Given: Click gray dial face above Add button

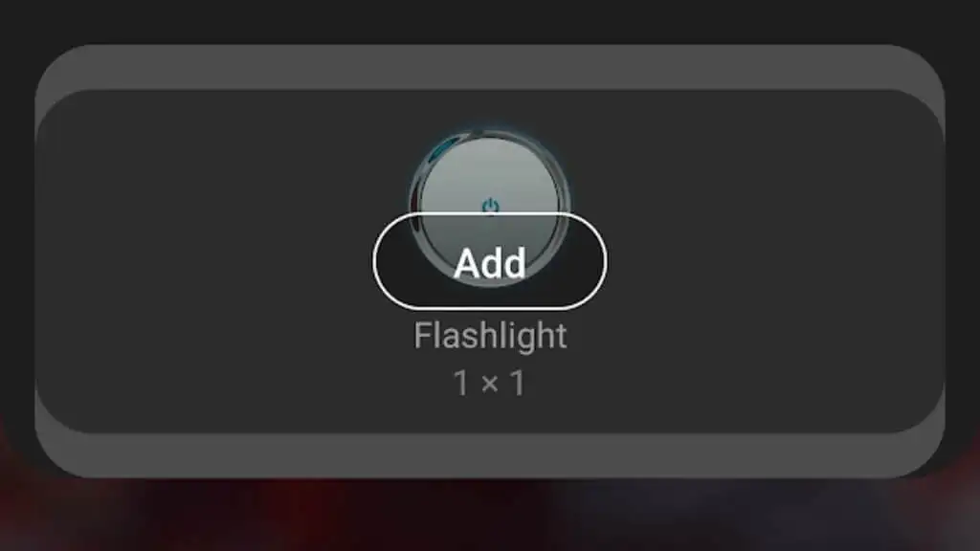Looking at the screenshot, I should click(489, 172).
